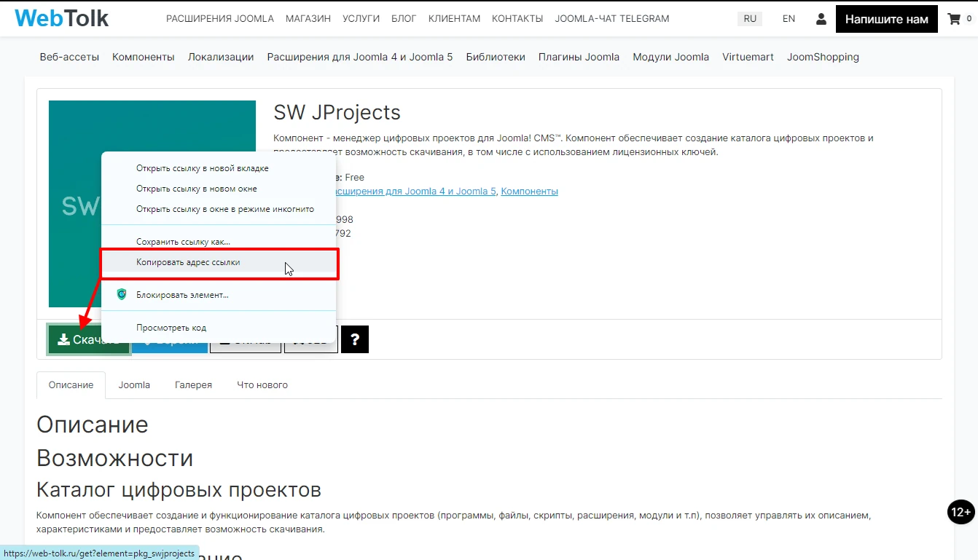This screenshot has width=978, height=560.
Task: Click the underlined Компоненты category link
Action: tap(530, 192)
